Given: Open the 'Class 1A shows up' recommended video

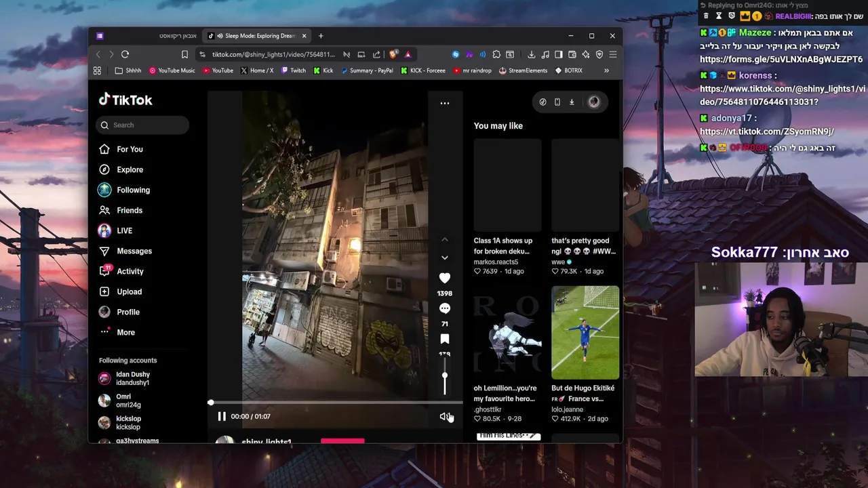Looking at the screenshot, I should tap(508, 185).
